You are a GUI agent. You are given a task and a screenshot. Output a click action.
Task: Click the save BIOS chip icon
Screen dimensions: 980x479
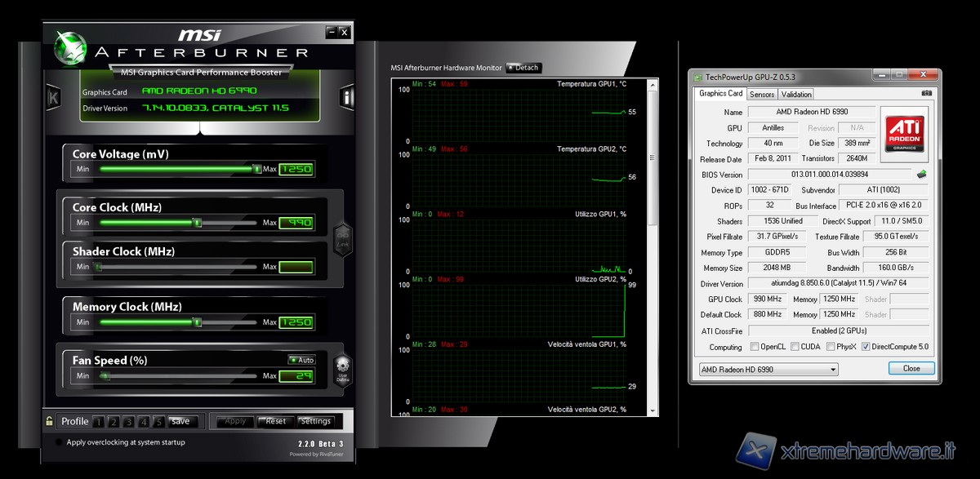tap(921, 174)
